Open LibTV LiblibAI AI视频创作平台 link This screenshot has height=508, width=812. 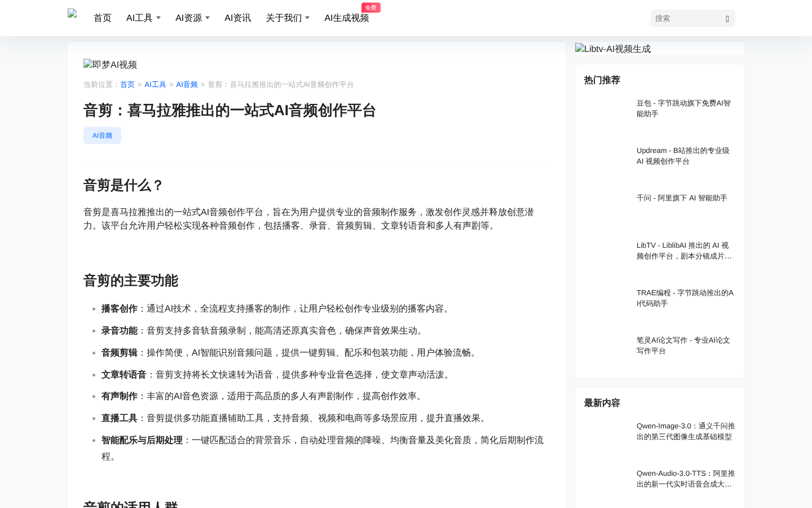(685, 251)
